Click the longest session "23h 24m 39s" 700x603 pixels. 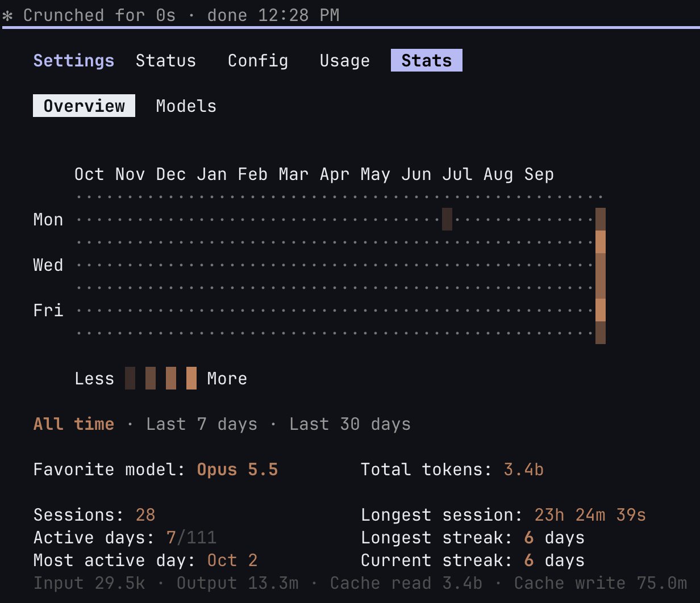[590, 515]
